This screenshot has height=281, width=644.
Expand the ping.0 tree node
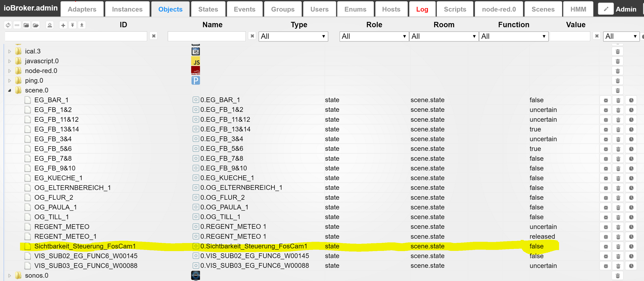[x=10, y=81]
